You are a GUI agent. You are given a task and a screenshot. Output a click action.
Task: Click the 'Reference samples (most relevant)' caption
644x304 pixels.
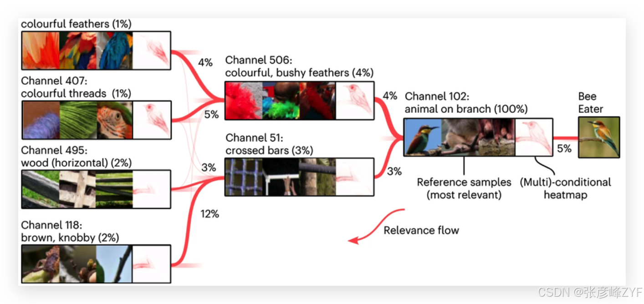tap(464, 188)
